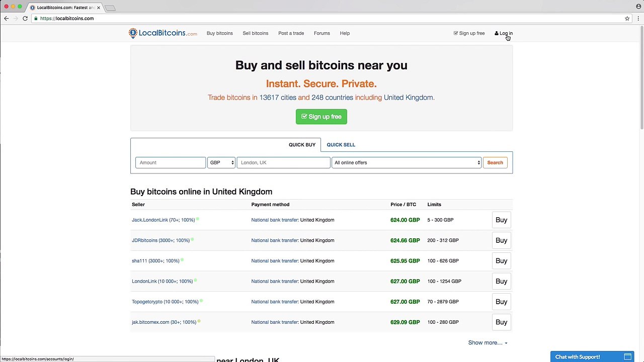Click the 629.09 GBP price
Image resolution: width=644 pixels, height=362 pixels.
pyautogui.click(x=405, y=322)
